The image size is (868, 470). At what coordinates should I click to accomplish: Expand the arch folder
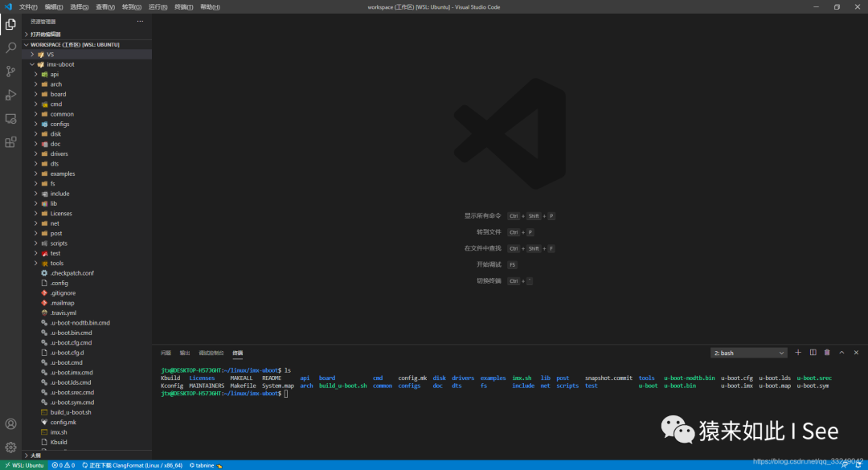pos(87,84)
